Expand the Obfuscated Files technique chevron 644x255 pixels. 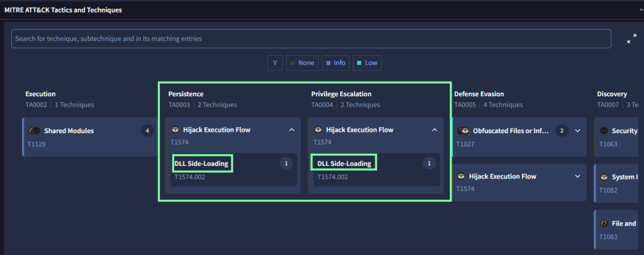(x=577, y=131)
